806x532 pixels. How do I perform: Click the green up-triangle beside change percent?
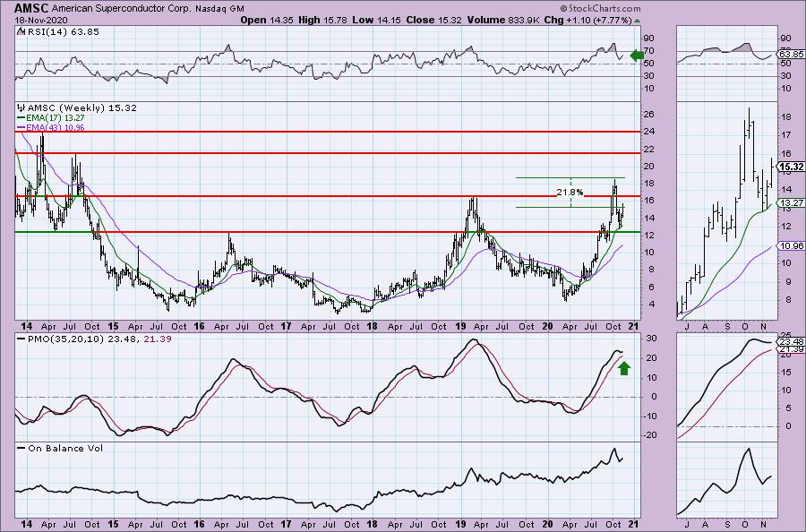(x=638, y=21)
